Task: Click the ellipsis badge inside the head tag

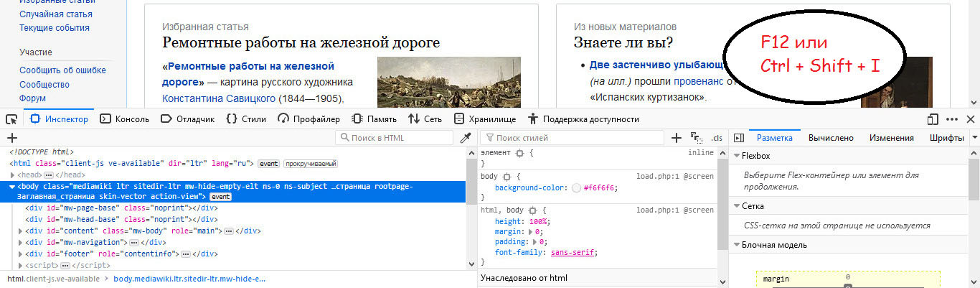Action: (50, 175)
